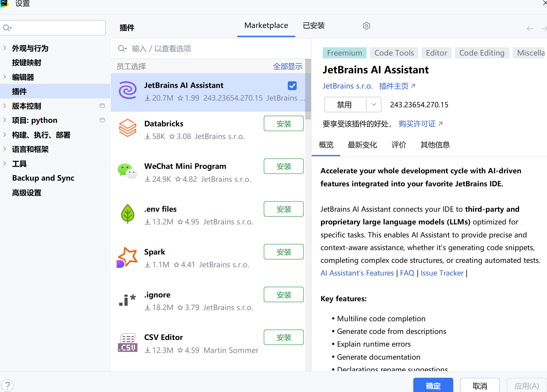547x392 pixels.
Task: Select the CSV Editor plugin name
Action: pos(164,337)
